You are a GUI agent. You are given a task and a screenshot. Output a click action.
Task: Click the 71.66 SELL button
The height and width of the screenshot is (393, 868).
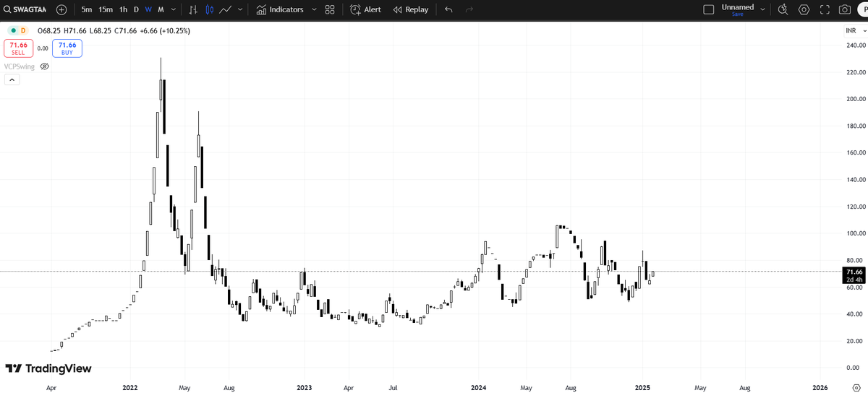18,48
